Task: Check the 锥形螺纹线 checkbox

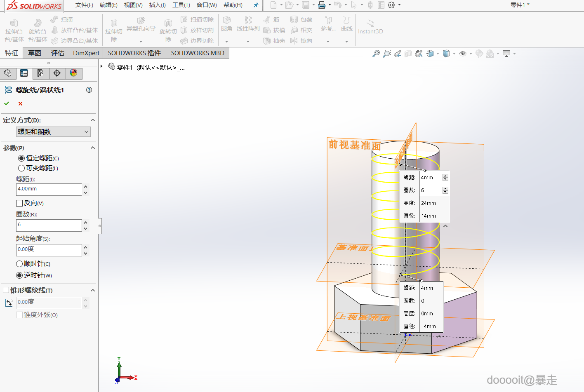Action: tap(6, 290)
